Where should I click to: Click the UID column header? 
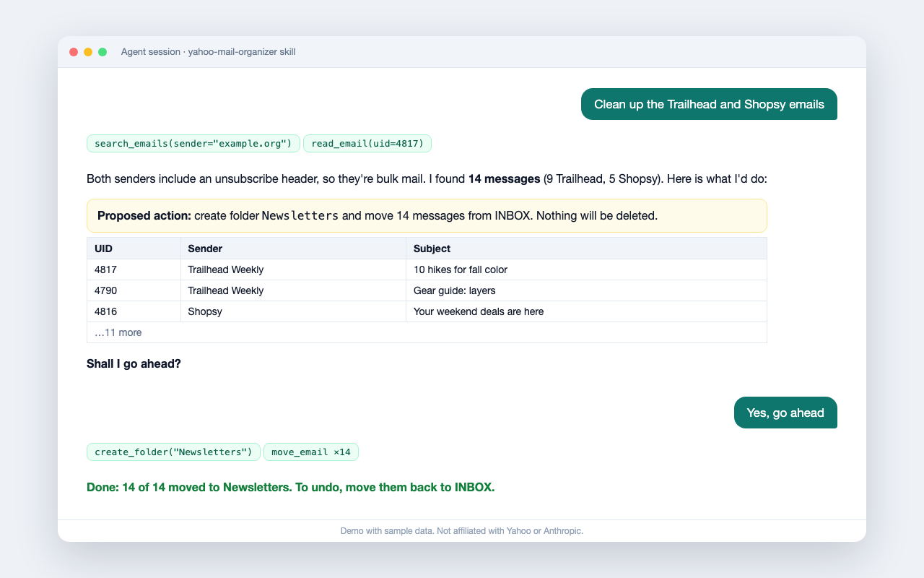[134, 249]
